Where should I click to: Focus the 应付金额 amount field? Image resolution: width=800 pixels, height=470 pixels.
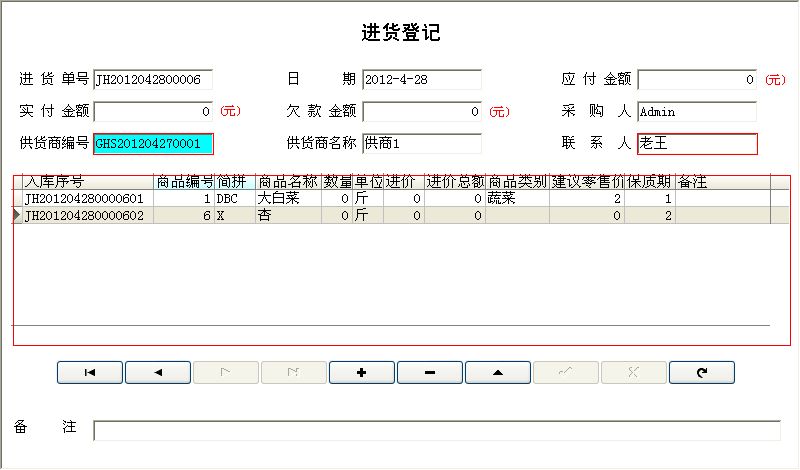point(697,79)
